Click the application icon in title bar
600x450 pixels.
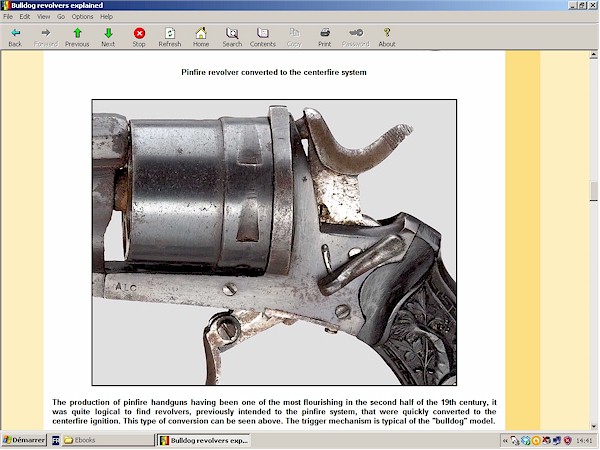pyautogui.click(x=6, y=5)
